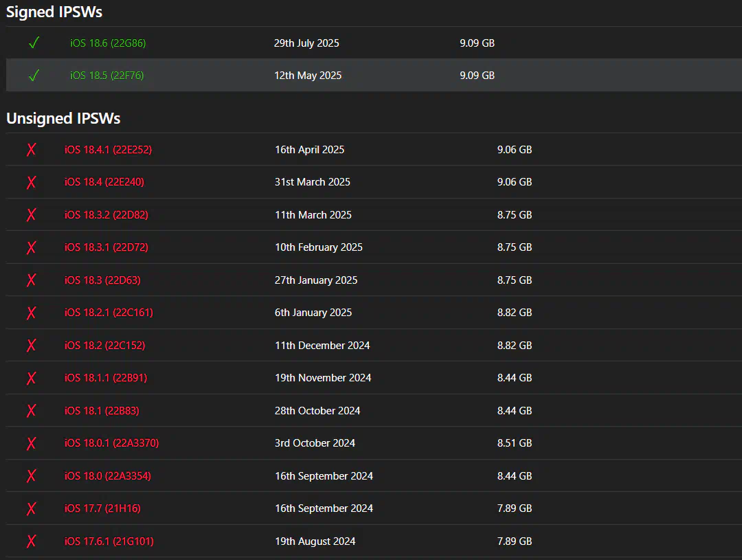The image size is (742, 560).
Task: Click the 7.89 GB size for iOS 17.6.1
Action: click(x=515, y=541)
